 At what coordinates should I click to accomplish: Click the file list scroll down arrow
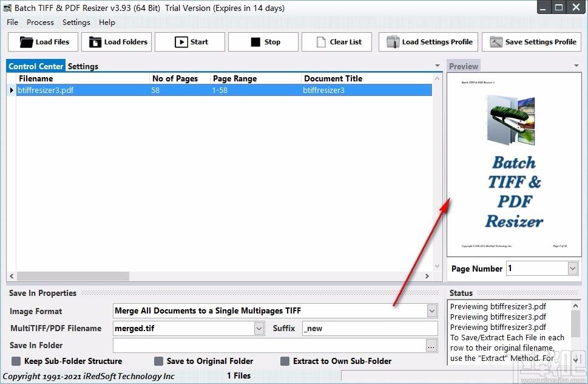click(x=437, y=266)
